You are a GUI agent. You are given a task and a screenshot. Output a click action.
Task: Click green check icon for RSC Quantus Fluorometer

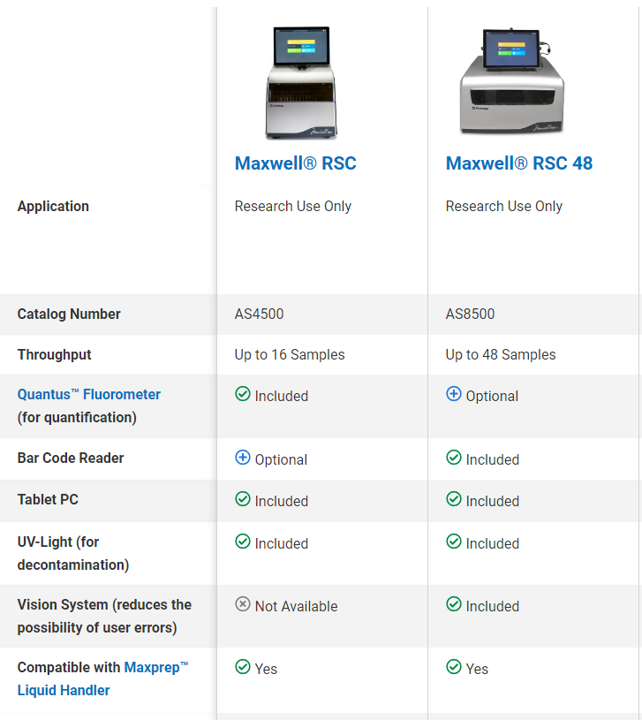pyautogui.click(x=242, y=394)
